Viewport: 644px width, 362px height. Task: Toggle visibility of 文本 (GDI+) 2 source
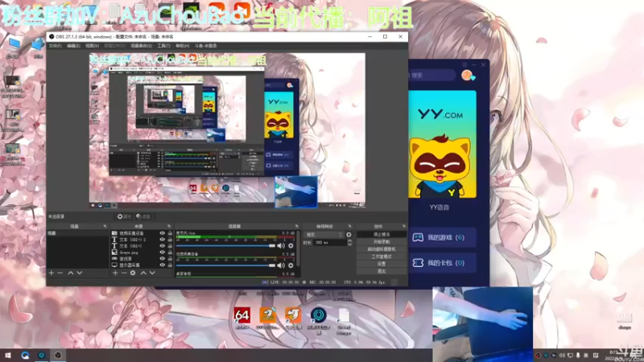point(163,239)
